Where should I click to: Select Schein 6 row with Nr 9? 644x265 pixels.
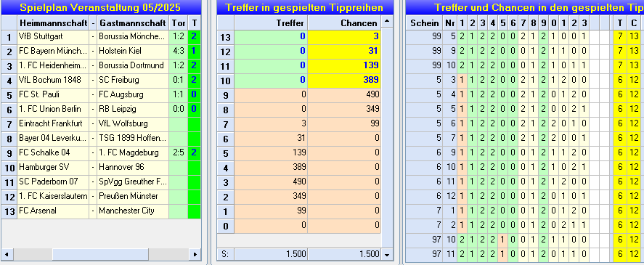[523, 153]
